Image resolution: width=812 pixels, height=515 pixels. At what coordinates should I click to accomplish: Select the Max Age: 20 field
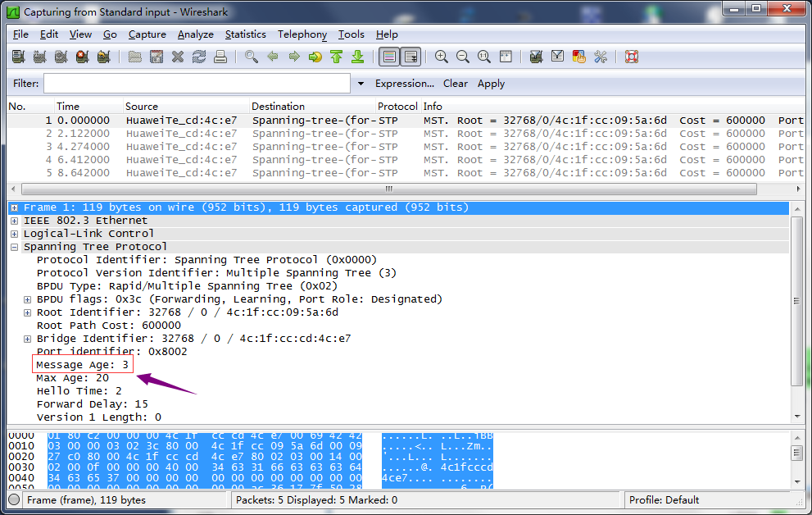72,378
